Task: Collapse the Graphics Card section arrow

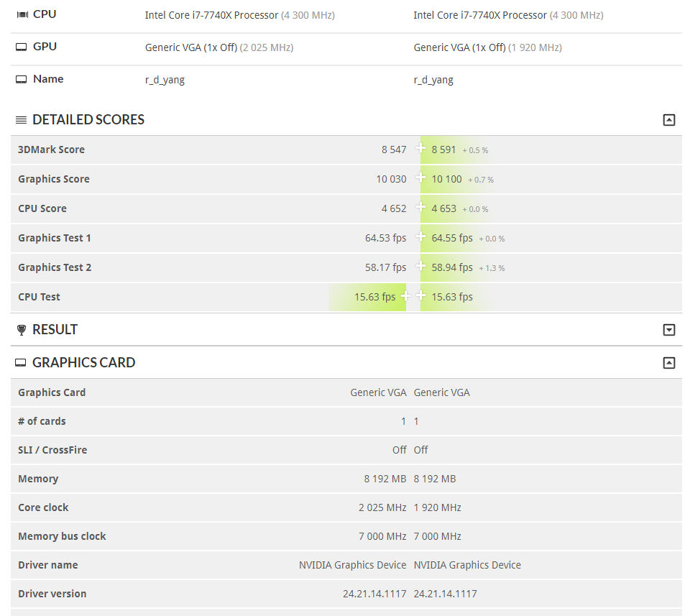Action: point(668,363)
